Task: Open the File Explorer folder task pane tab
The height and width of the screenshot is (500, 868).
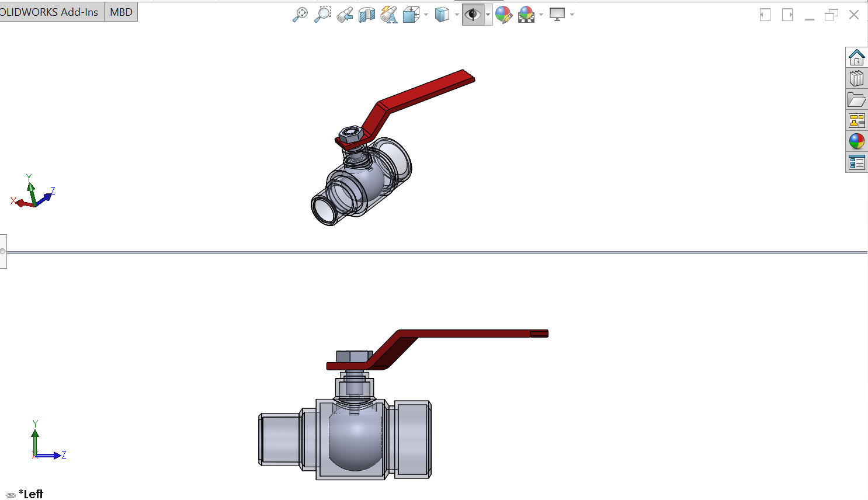Action: (856, 99)
